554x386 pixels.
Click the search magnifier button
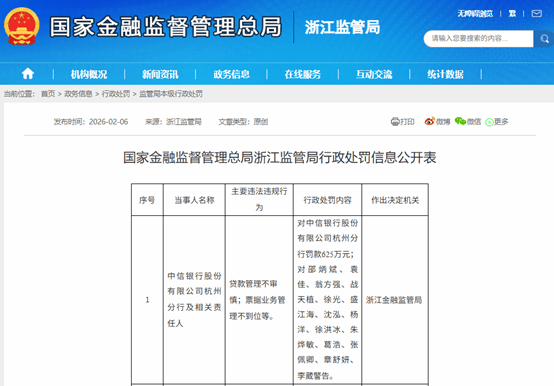click(x=544, y=38)
